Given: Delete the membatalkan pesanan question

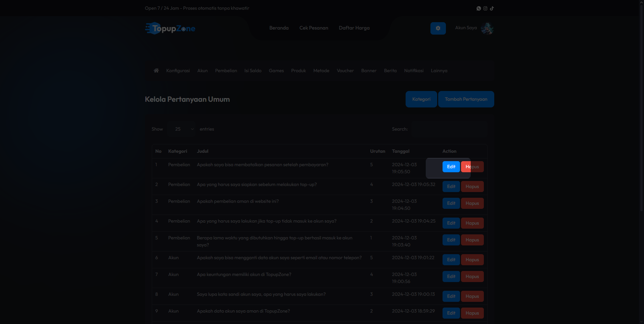Looking at the screenshot, I should (472, 167).
